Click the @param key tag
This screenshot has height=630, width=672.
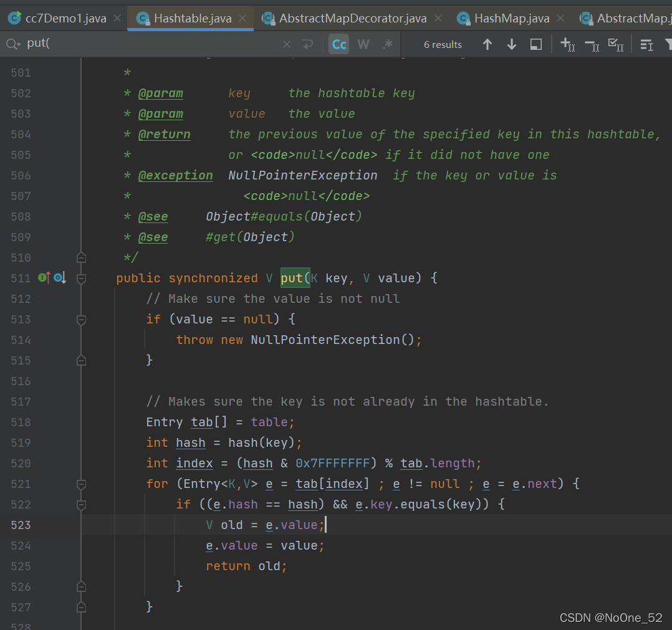(161, 93)
